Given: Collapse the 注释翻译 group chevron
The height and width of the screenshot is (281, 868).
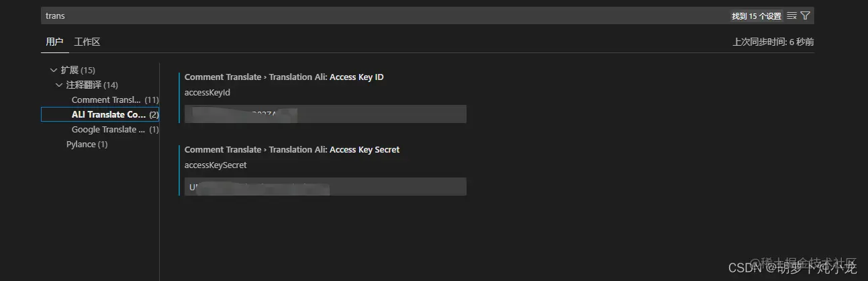Looking at the screenshot, I should (59, 85).
